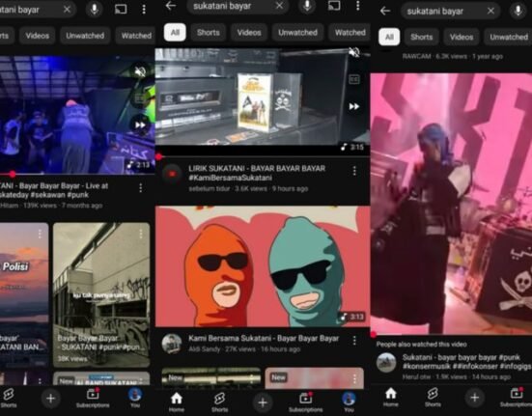The width and height of the screenshot is (532, 416).
Task: Clear the 'sukatani bayar' search in right panel
Action: (490, 12)
